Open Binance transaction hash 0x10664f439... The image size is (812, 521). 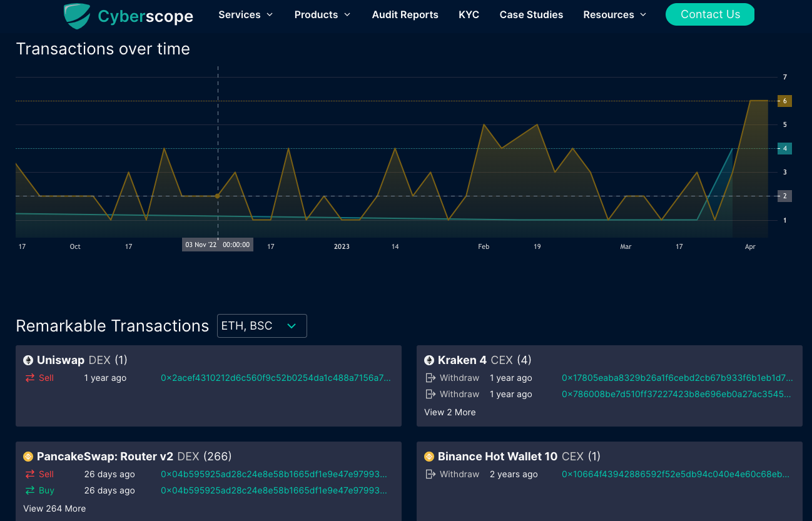(x=676, y=474)
